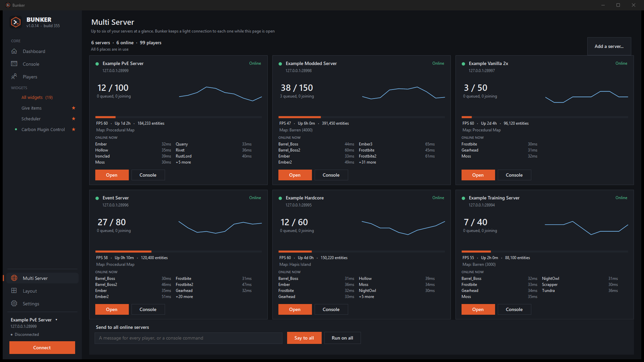Screen dimensions: 644x362
Task: Open Dashboard via its home icon
Action: pos(14,51)
